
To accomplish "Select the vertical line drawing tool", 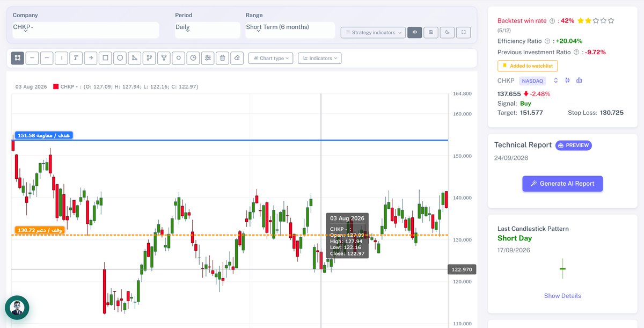I will click(61, 58).
